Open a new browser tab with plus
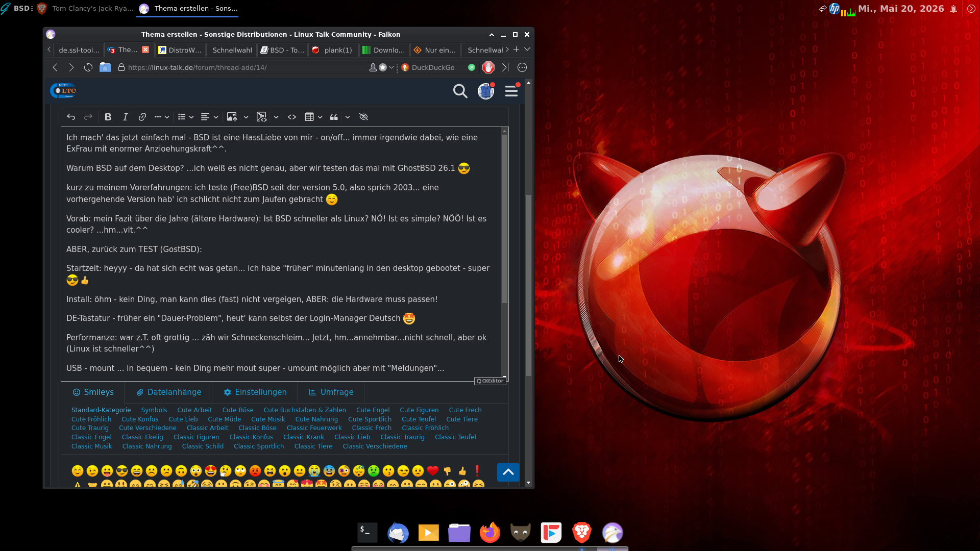Viewport: 980px width, 551px height. coord(516,49)
